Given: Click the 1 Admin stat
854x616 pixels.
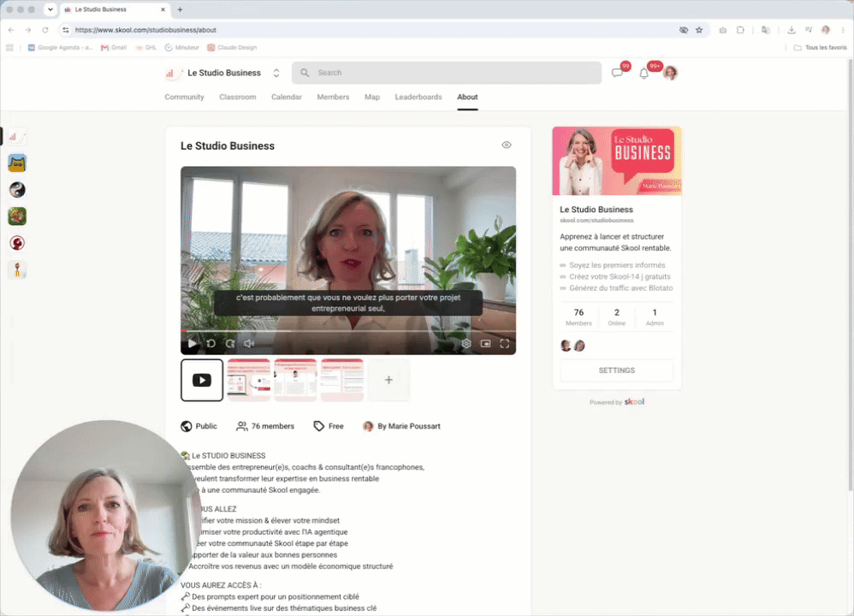Looking at the screenshot, I should coord(655,317).
